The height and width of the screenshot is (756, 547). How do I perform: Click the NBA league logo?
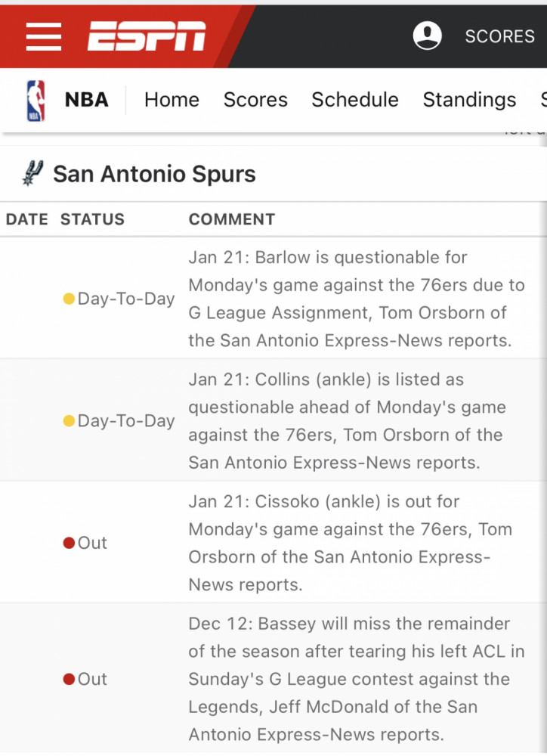pyautogui.click(x=36, y=101)
